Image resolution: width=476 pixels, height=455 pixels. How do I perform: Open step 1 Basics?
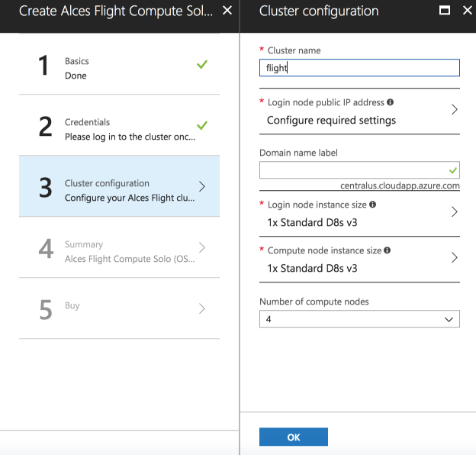(119, 68)
